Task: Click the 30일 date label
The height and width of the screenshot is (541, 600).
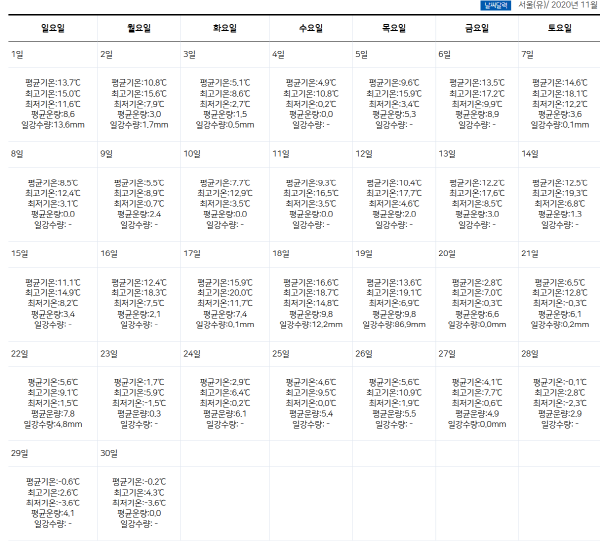Action: click(109, 454)
